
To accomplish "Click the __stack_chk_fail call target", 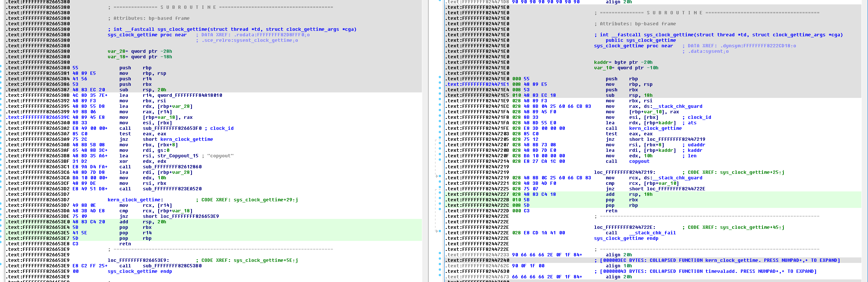I will pyautogui.click(x=652, y=233).
